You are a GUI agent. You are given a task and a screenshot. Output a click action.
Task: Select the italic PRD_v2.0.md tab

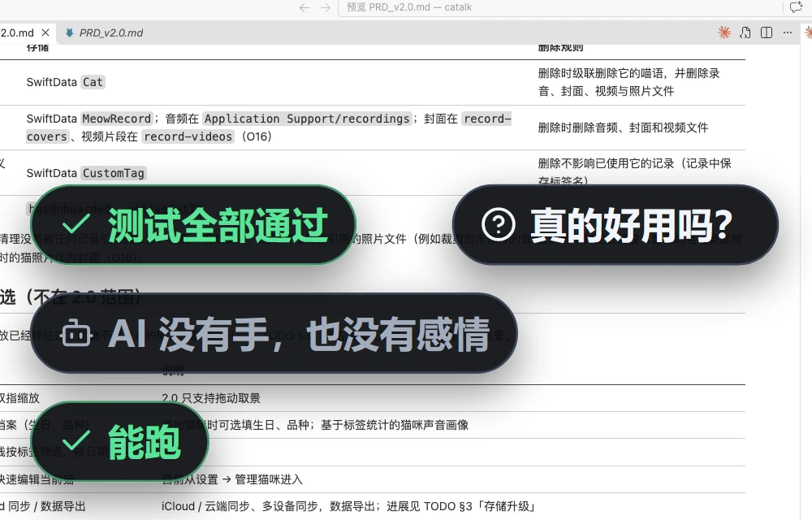tap(110, 32)
